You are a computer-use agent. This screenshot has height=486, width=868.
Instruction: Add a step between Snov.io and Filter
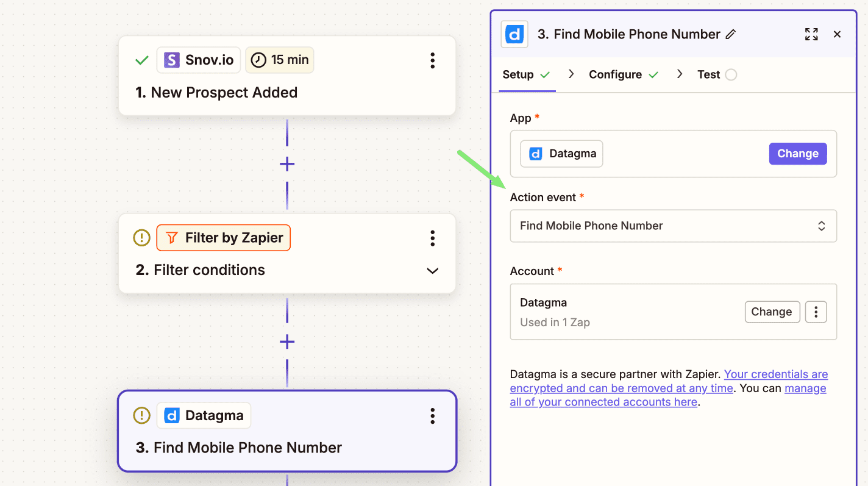pos(287,164)
